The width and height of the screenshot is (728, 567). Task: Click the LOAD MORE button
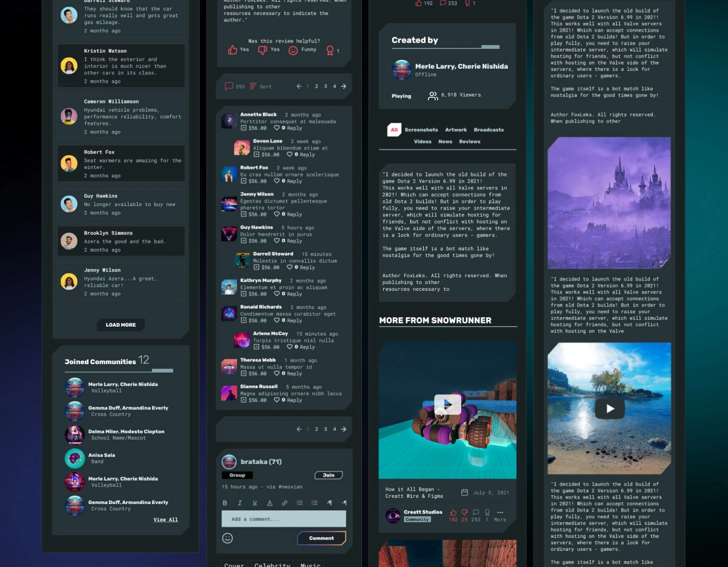tap(121, 325)
